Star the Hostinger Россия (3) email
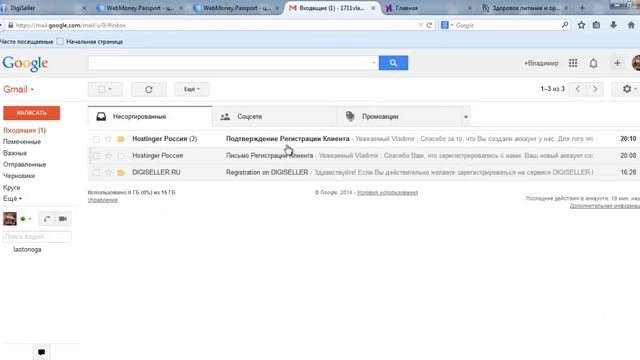 tap(108, 139)
